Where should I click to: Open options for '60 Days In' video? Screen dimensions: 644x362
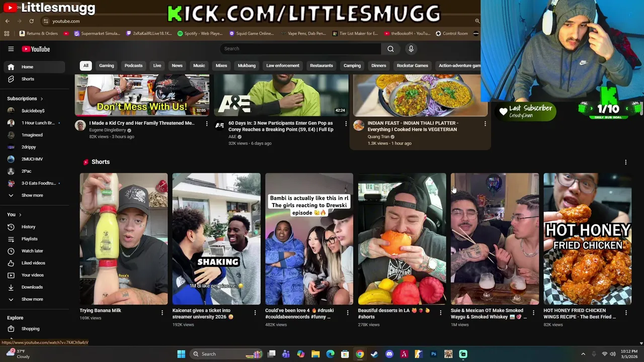tap(346, 124)
